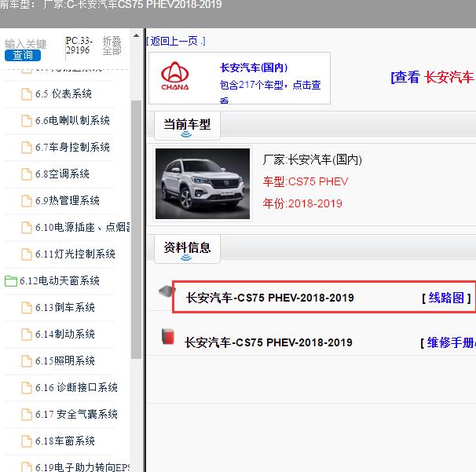Click the 厂家:长安汽车(国内) text
The width and height of the screenshot is (476, 472).
point(313,159)
